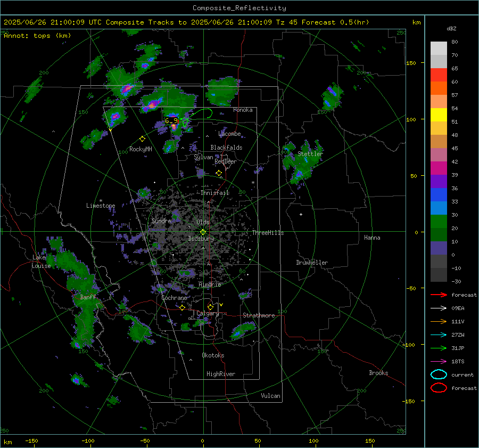Click the yellow diamond marker below Cochrane
Image resolution: width=479 pixels, height=448 pixels.
pos(182,307)
